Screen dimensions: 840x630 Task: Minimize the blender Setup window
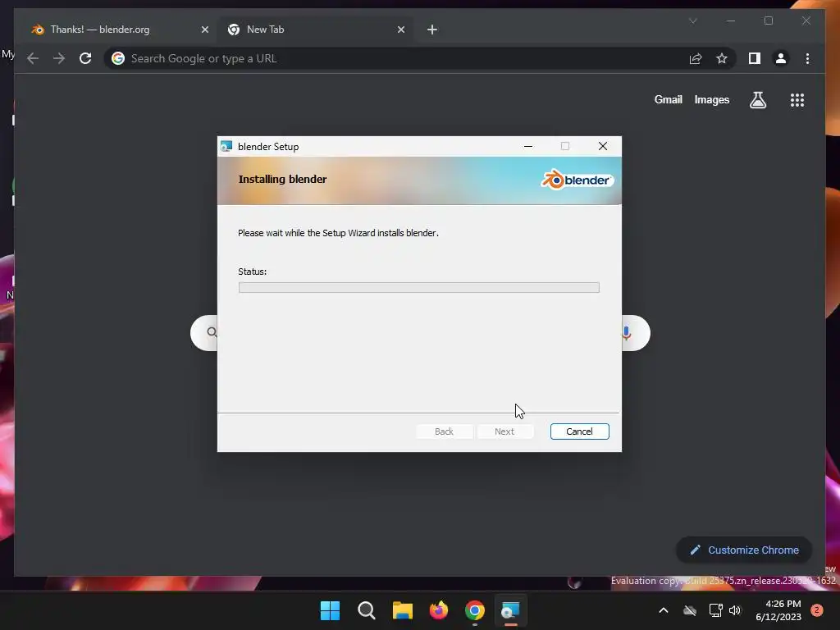pos(528,146)
